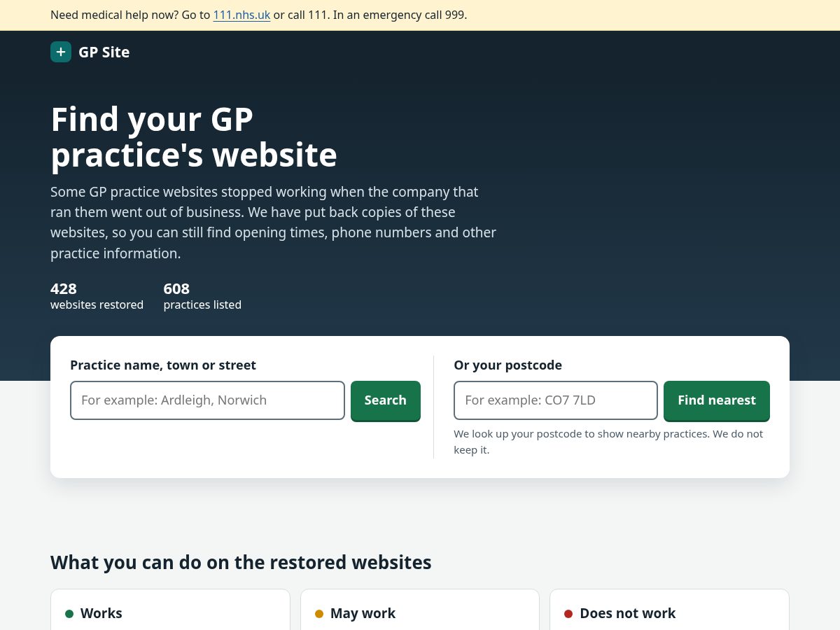
Task: Click the Find nearest button
Action: pyautogui.click(x=717, y=400)
